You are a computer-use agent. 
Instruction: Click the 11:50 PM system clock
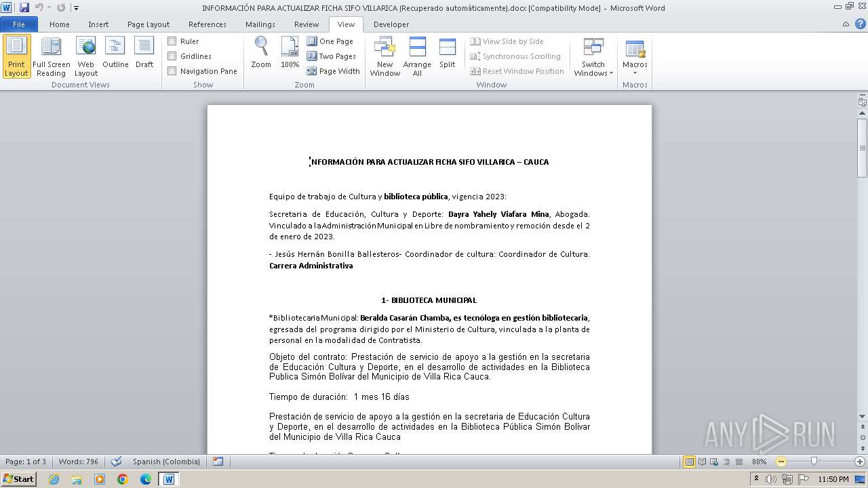click(x=833, y=479)
